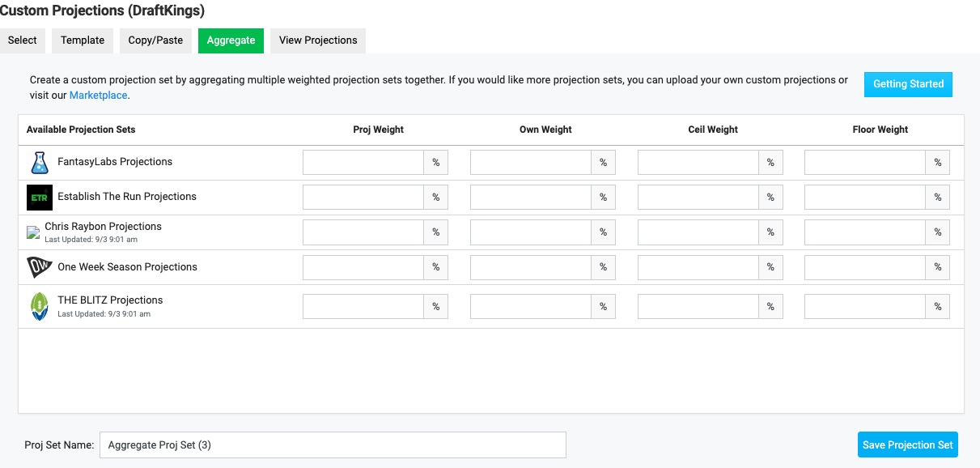This screenshot has height=468, width=980.
Task: Click the Getting Started button
Action: click(x=908, y=84)
